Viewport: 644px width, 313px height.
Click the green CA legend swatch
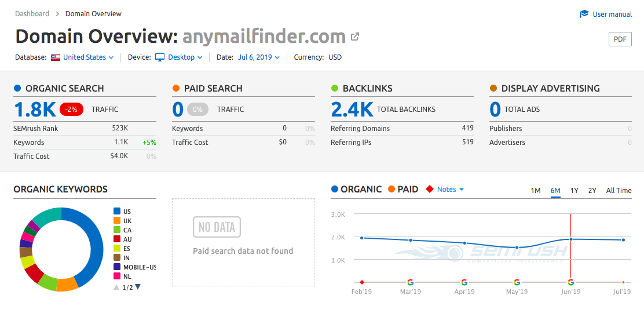click(117, 230)
